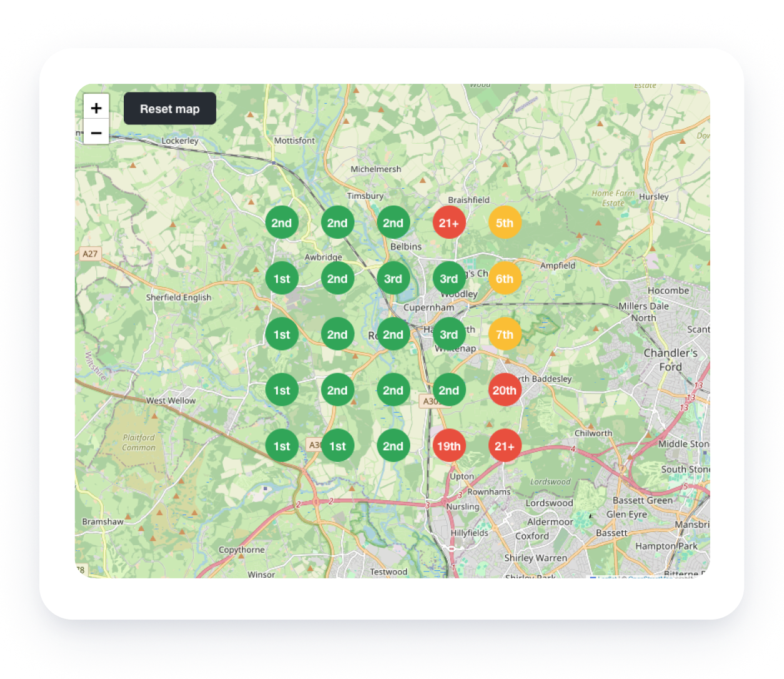Click the Lockerley map label

coord(180,141)
